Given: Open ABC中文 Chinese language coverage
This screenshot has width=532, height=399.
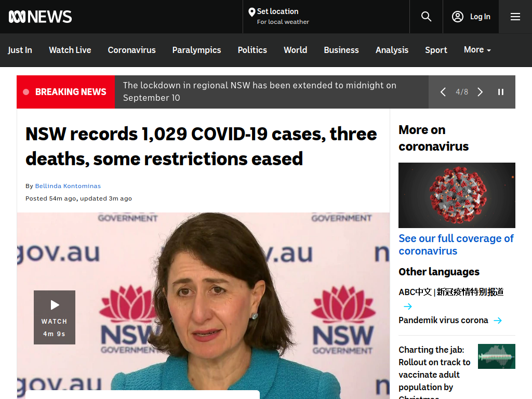Looking at the screenshot, I should pos(451,292).
